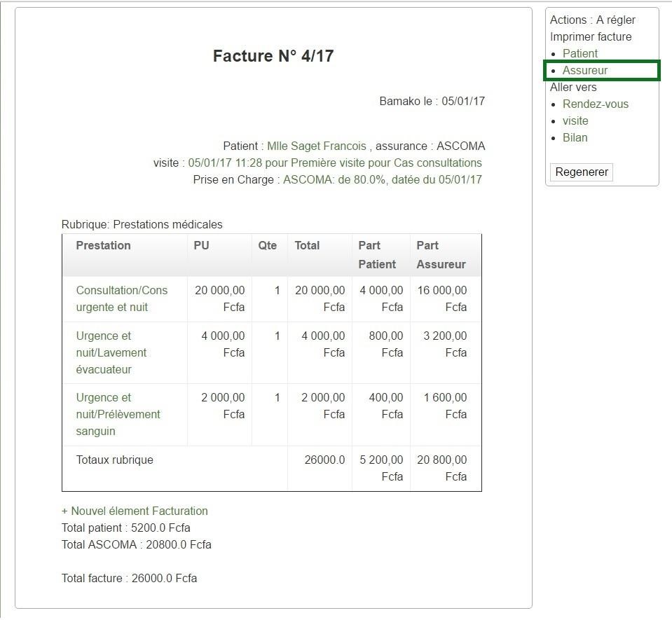Open the 05/01/17 11:28 Première visite link
The image size is (672, 620).
335,163
